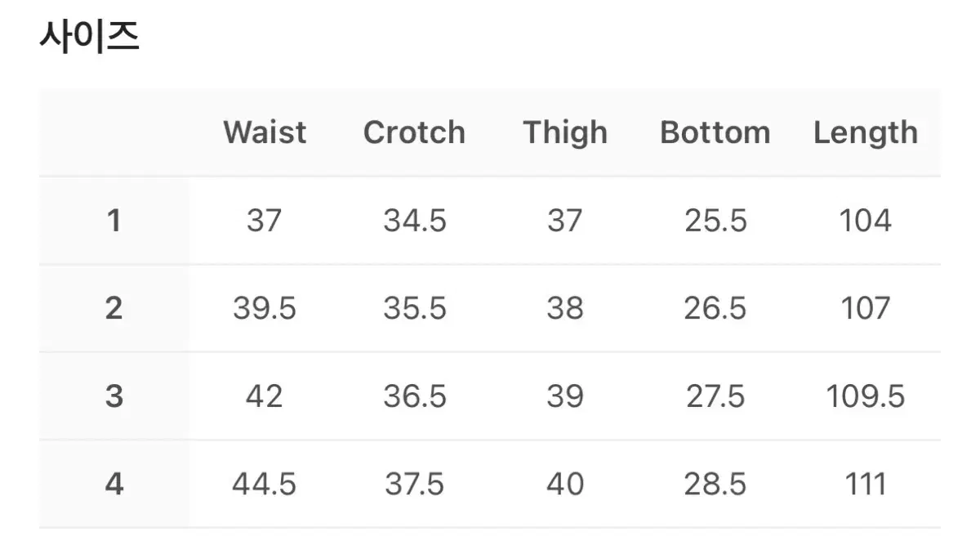Click the 사이즈 heading
Screen dimensions: 980x559
point(90,38)
